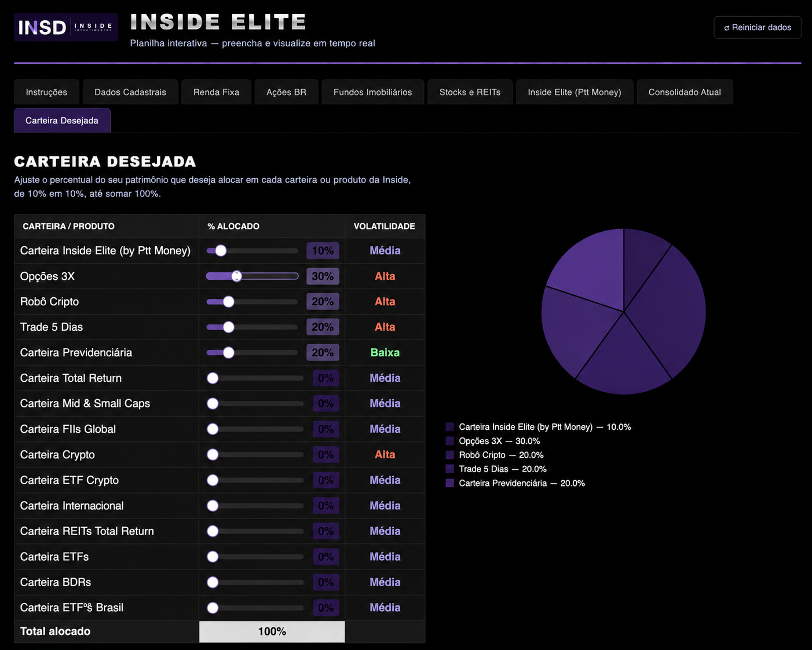Click the Trade 5 Dias slider
812x650 pixels.
[x=253, y=327]
